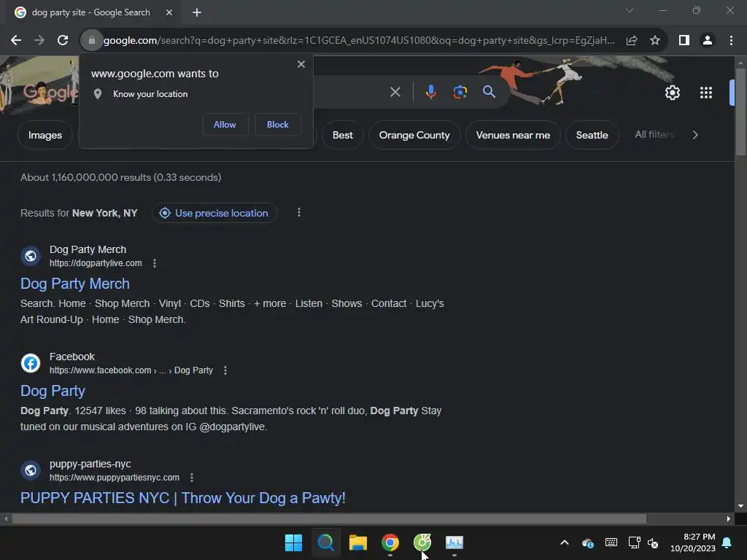Click the muted volume tray icon

pyautogui.click(x=653, y=542)
